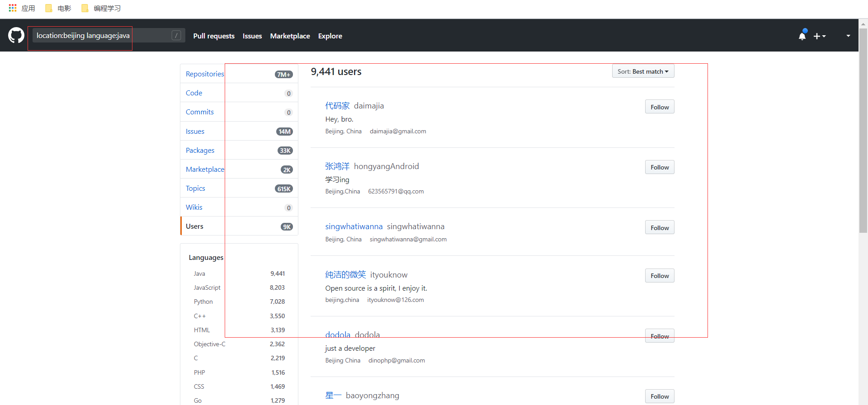Viewport: 868px width, 405px height.
Task: Show Topics search results
Action: click(x=239, y=188)
